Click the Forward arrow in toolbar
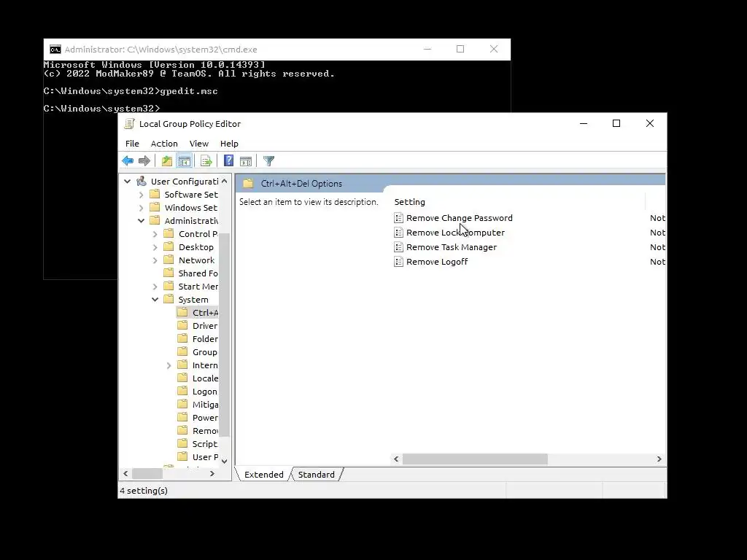Screen dimensions: 747x560 pos(144,161)
